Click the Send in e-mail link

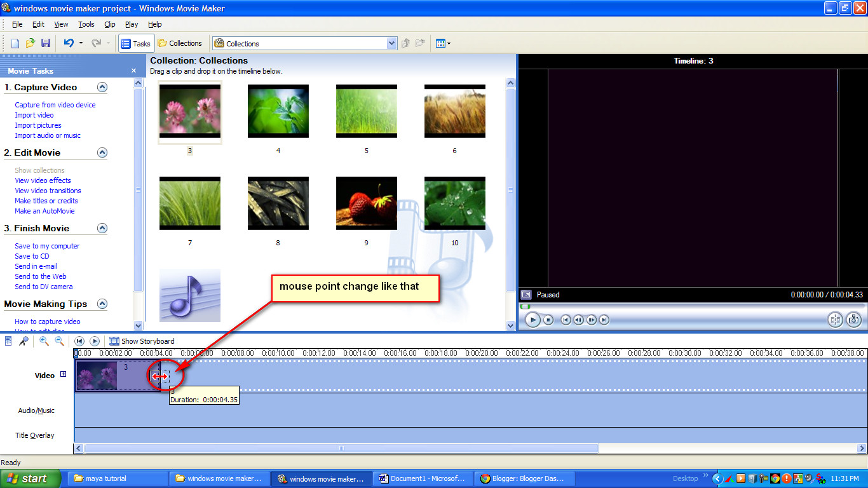point(36,266)
